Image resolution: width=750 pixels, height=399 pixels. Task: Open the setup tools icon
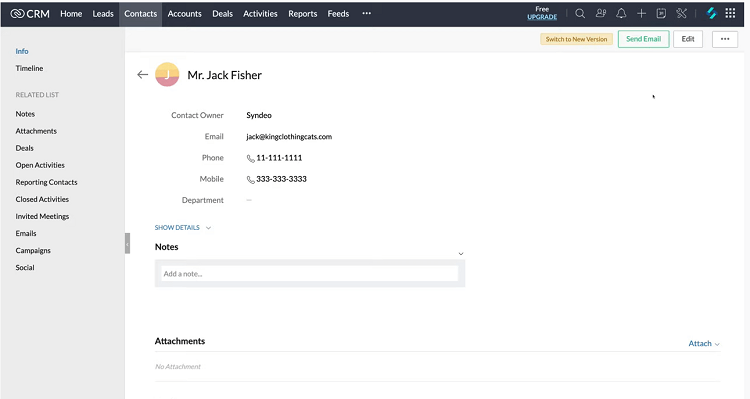pos(682,14)
